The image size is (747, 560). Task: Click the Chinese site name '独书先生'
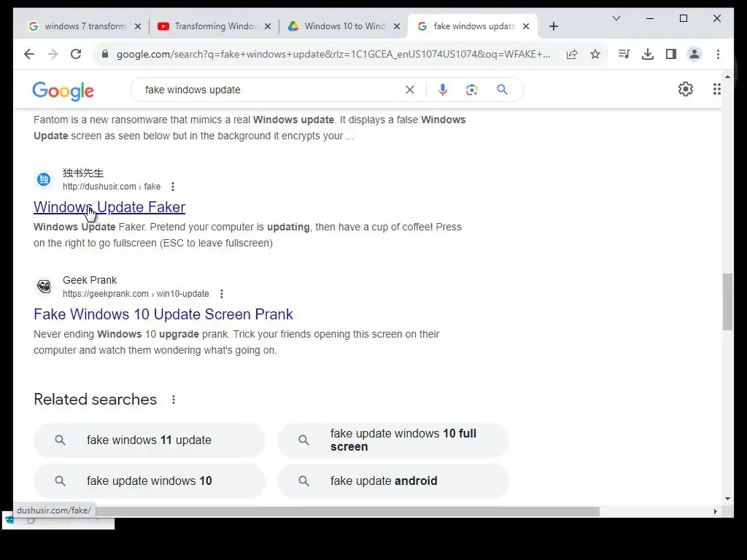pyautogui.click(x=83, y=173)
